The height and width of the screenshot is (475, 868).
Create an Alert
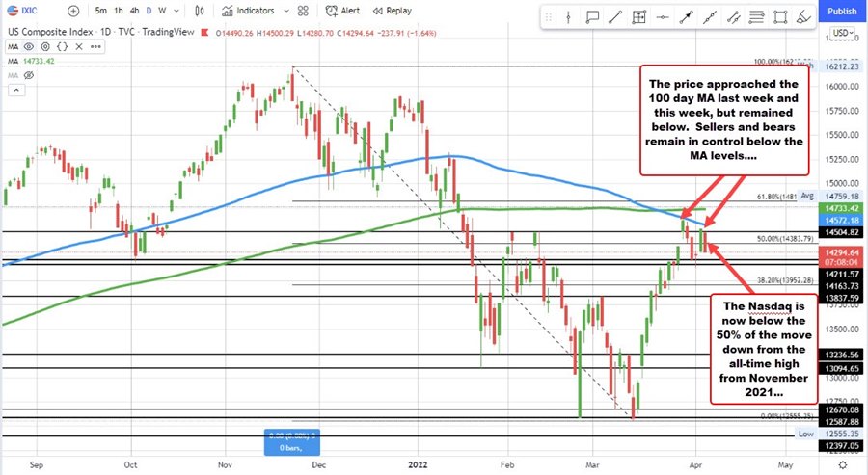[x=342, y=11]
